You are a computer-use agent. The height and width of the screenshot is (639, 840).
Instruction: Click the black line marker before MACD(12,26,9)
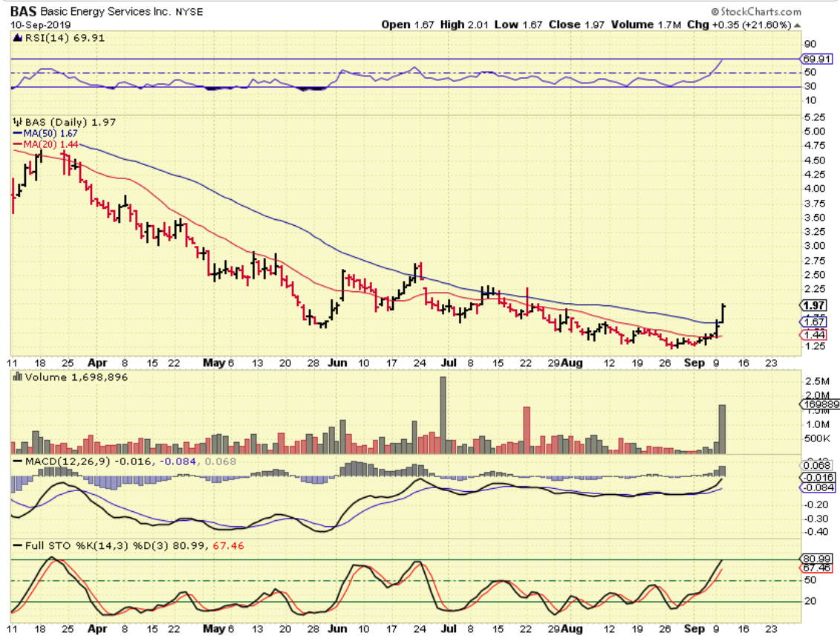18,461
